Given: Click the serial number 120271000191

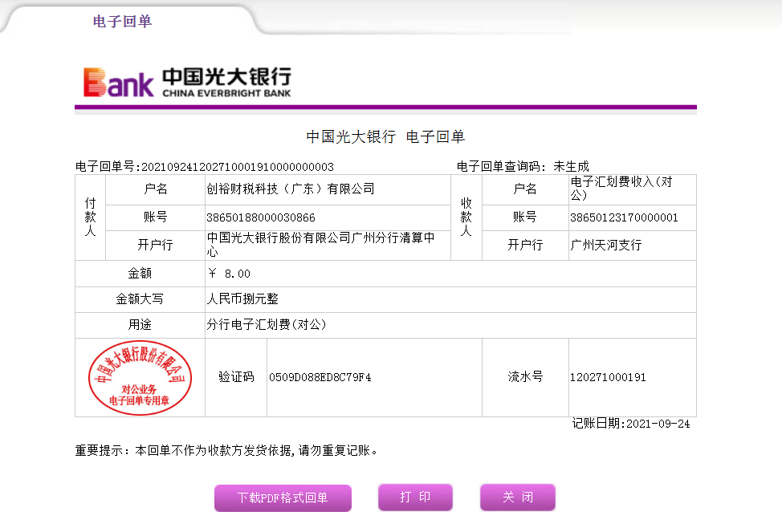Looking at the screenshot, I should click(608, 377).
